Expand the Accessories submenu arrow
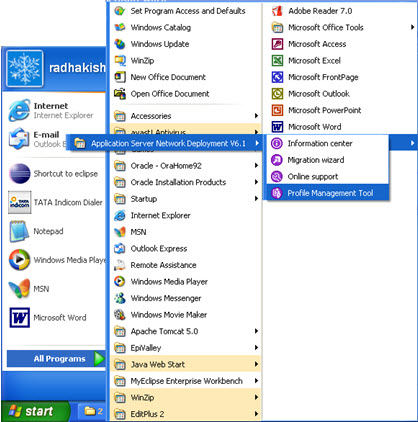 coord(256,116)
